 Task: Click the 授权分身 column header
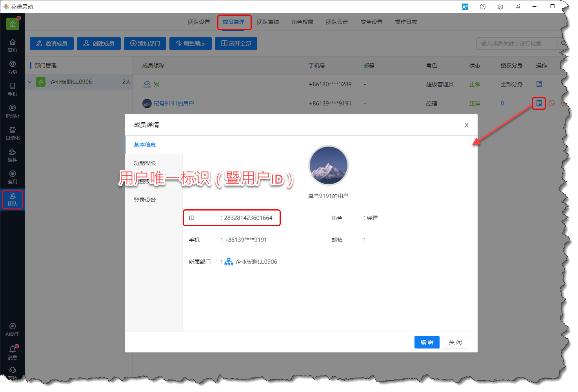(x=512, y=65)
